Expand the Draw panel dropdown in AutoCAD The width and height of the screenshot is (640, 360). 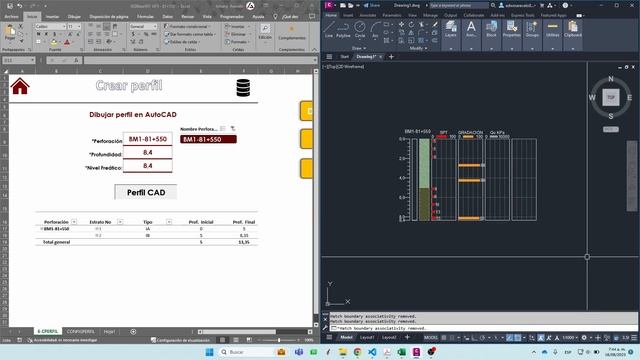pos(360,49)
